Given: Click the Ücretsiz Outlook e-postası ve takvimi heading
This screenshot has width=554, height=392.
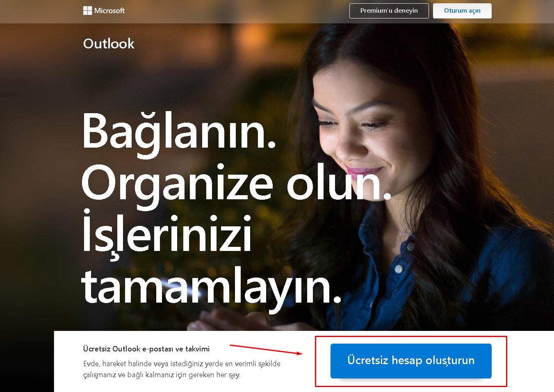Looking at the screenshot, I should tap(146, 348).
